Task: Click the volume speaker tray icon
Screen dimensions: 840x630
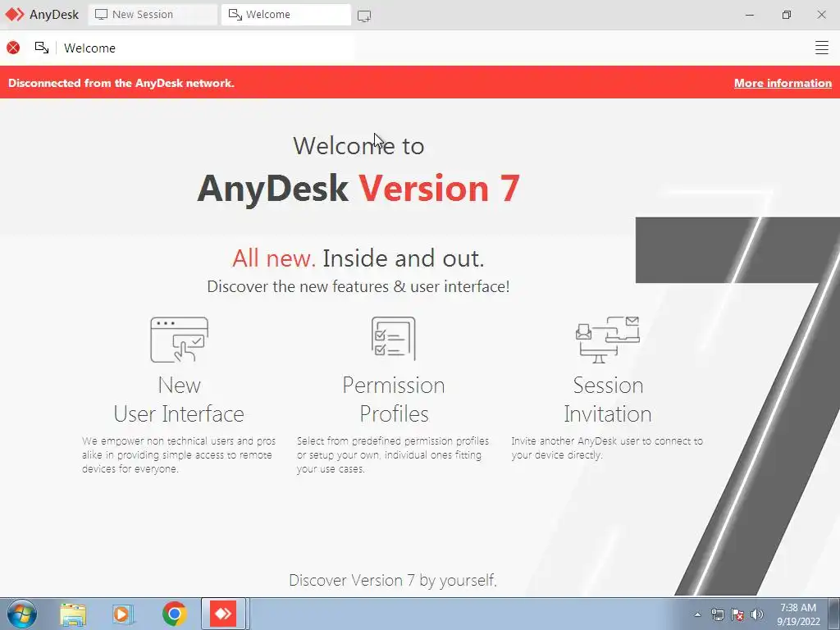Action: 757,614
